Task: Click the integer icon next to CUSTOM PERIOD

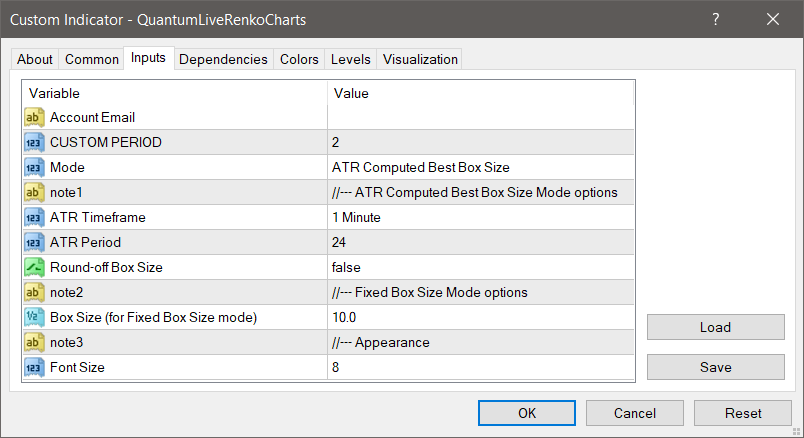Action: coord(34,142)
